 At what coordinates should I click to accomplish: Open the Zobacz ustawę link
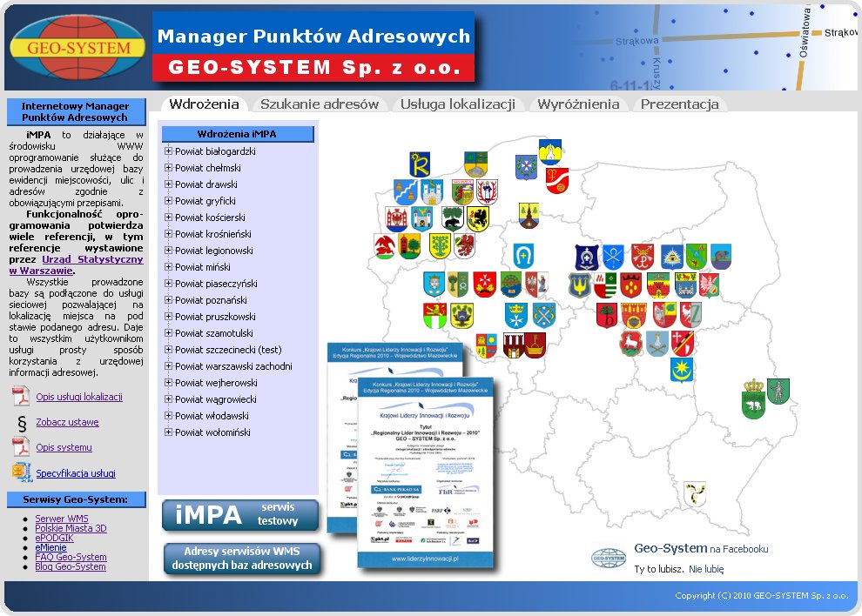[x=68, y=422]
